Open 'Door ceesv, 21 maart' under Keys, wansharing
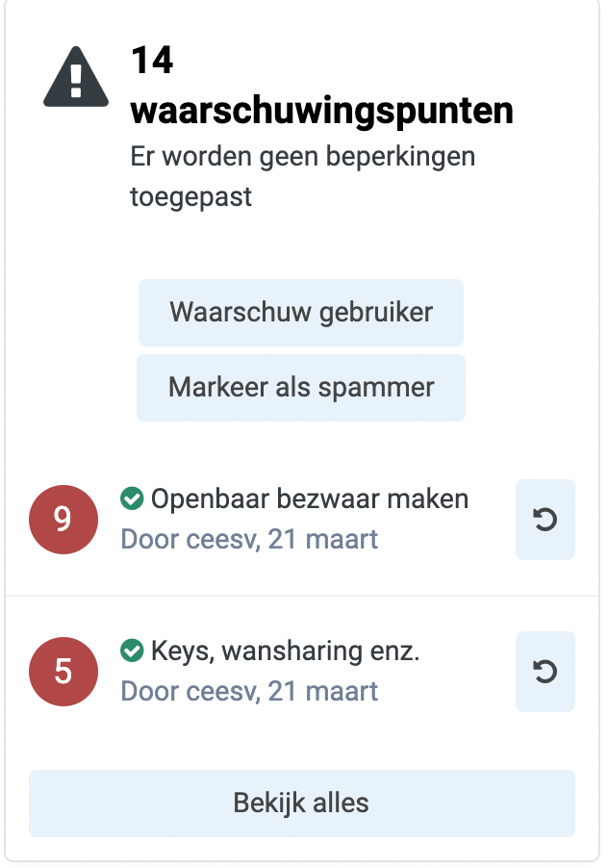Screen dimensions: 608x868 (249, 691)
